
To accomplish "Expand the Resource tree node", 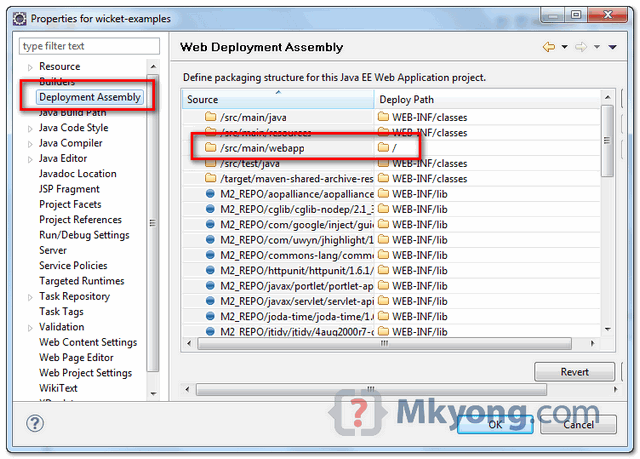I will [30, 67].
